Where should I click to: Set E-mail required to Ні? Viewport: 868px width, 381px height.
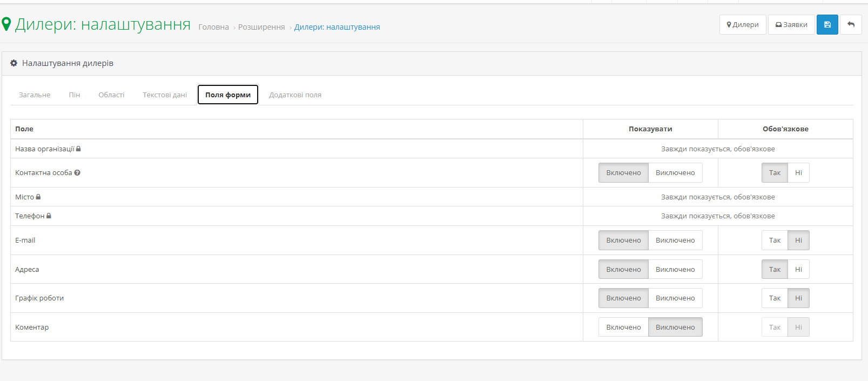point(798,240)
